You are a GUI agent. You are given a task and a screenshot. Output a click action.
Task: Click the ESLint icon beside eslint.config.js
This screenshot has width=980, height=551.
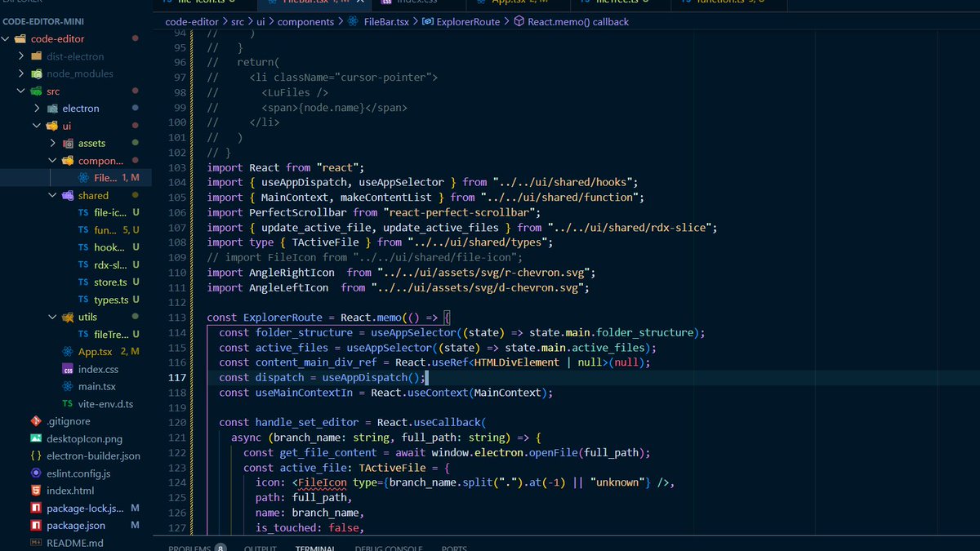(x=36, y=473)
